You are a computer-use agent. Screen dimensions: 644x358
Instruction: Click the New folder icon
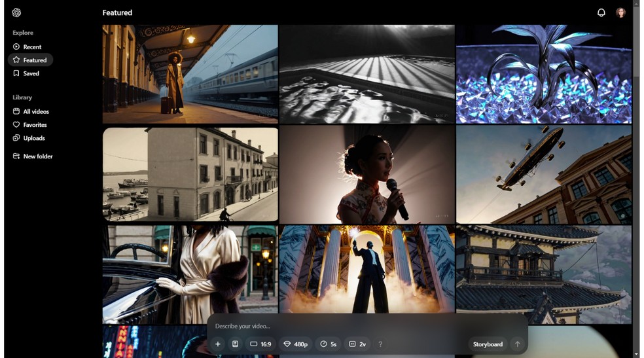coord(16,156)
